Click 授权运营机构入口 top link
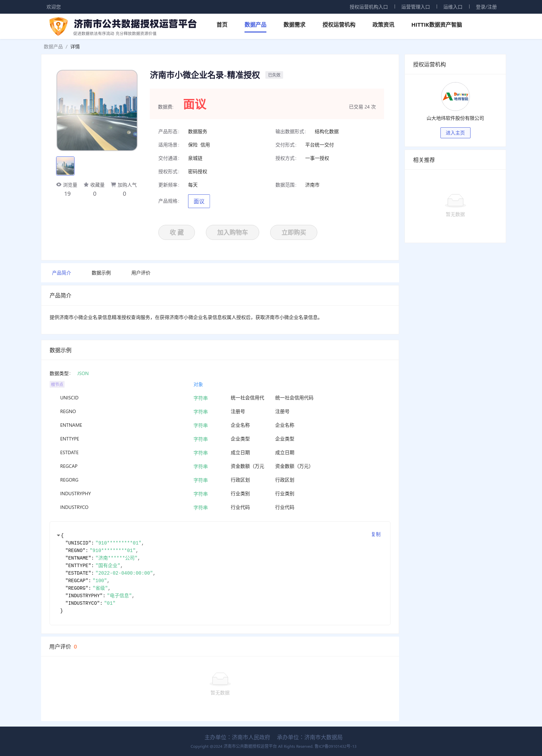 click(369, 7)
